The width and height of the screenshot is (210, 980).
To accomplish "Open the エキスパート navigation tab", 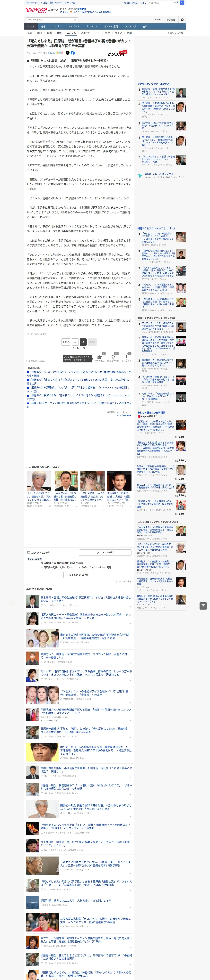I will 72,27.
